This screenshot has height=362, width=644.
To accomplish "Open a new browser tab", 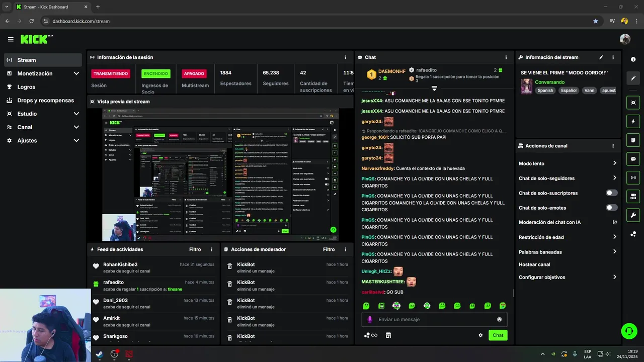I will [x=98, y=7].
